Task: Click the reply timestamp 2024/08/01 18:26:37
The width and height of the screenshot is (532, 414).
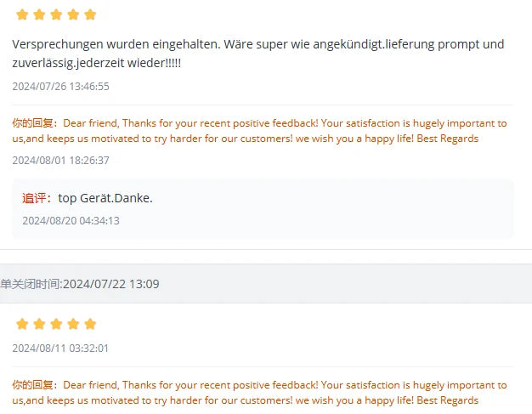Action: coord(60,160)
